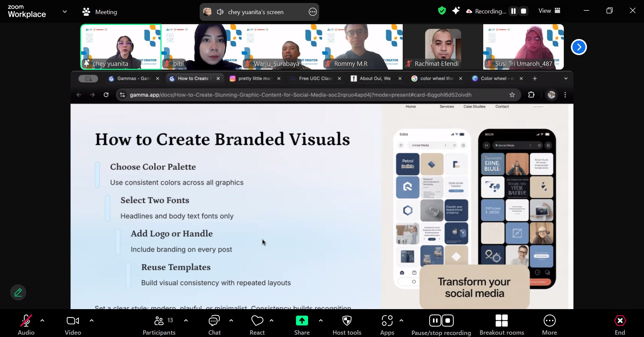Unmute microphone with the Audio button
The height and width of the screenshot is (337, 644).
click(26, 325)
